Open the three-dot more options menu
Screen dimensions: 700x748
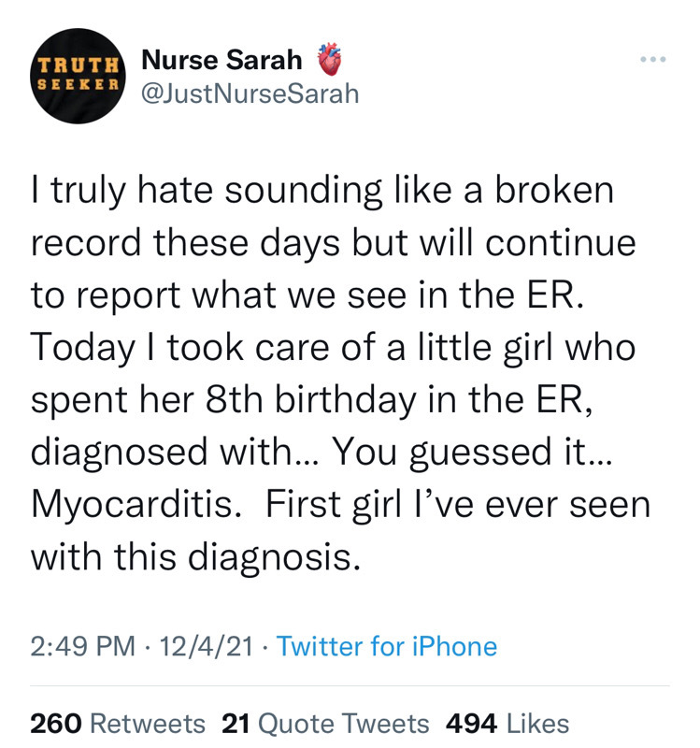pyautogui.click(x=652, y=59)
